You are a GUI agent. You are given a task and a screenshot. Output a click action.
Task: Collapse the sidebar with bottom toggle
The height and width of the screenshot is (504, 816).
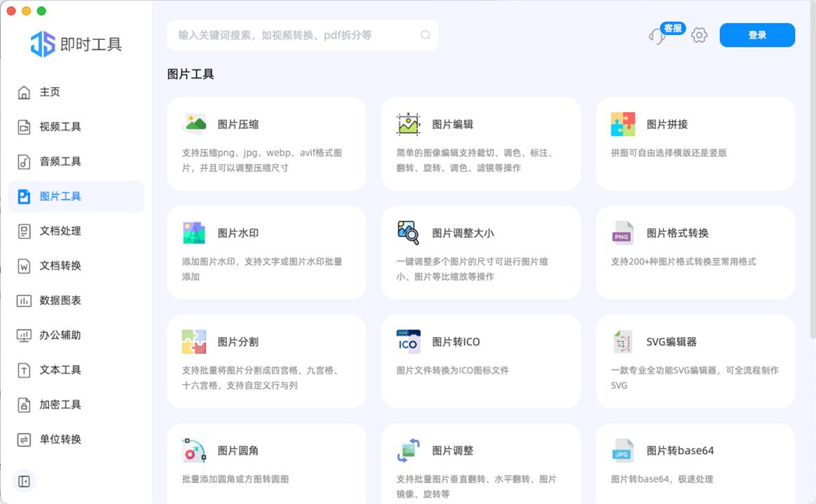(x=24, y=481)
